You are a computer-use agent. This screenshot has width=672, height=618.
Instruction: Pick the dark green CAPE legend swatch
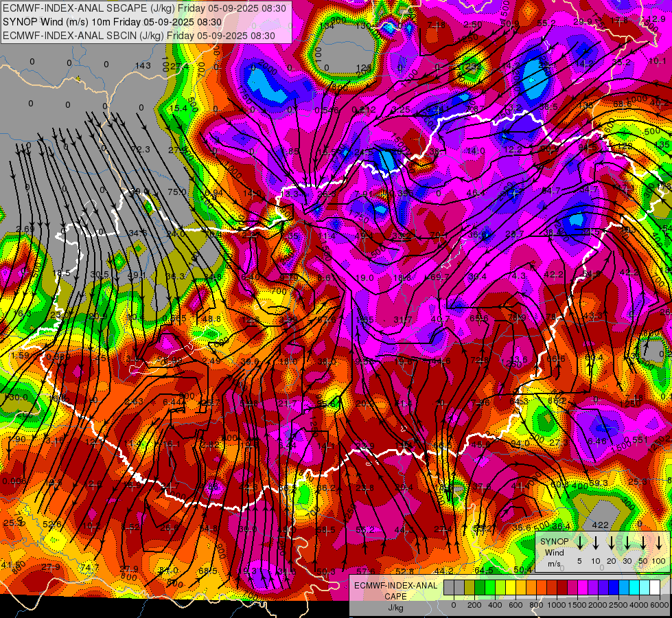click(x=480, y=587)
